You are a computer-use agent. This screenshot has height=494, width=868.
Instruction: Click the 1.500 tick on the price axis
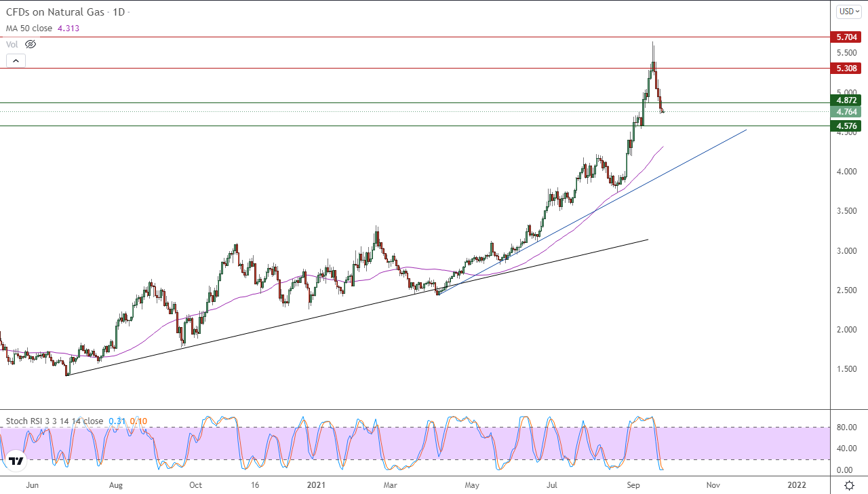coord(846,369)
